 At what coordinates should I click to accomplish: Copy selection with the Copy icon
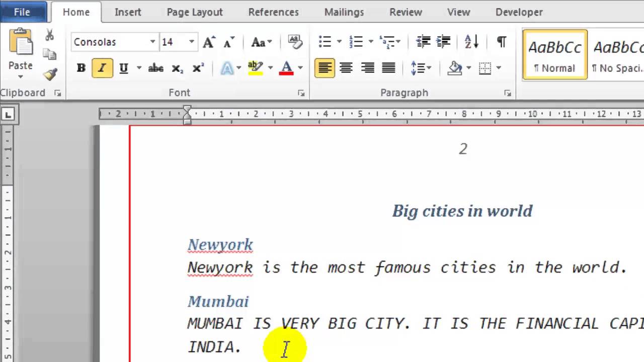tap(49, 54)
